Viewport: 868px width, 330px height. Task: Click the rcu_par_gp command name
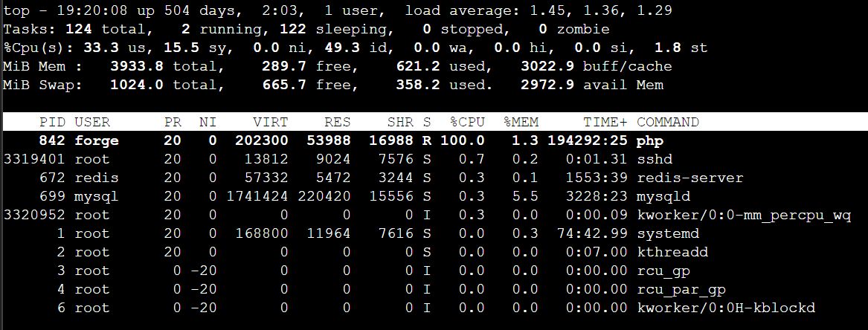click(x=681, y=289)
